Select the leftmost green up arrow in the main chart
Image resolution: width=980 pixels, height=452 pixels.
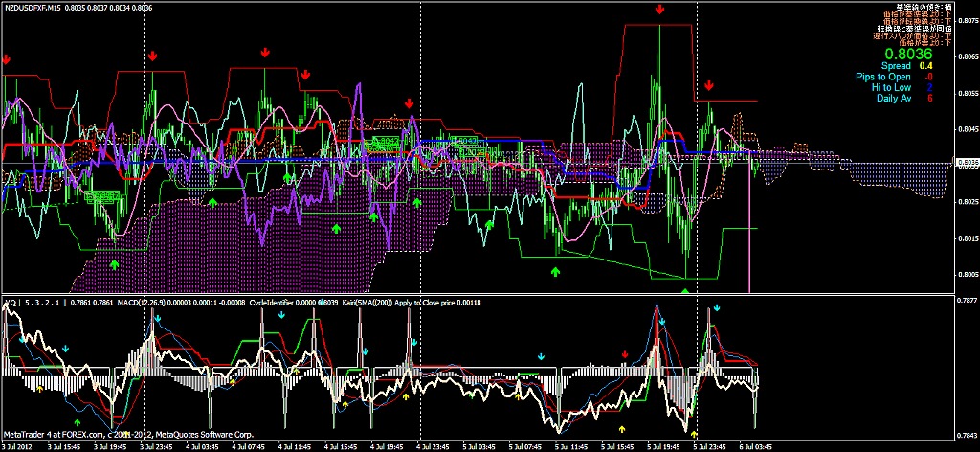pos(115,263)
